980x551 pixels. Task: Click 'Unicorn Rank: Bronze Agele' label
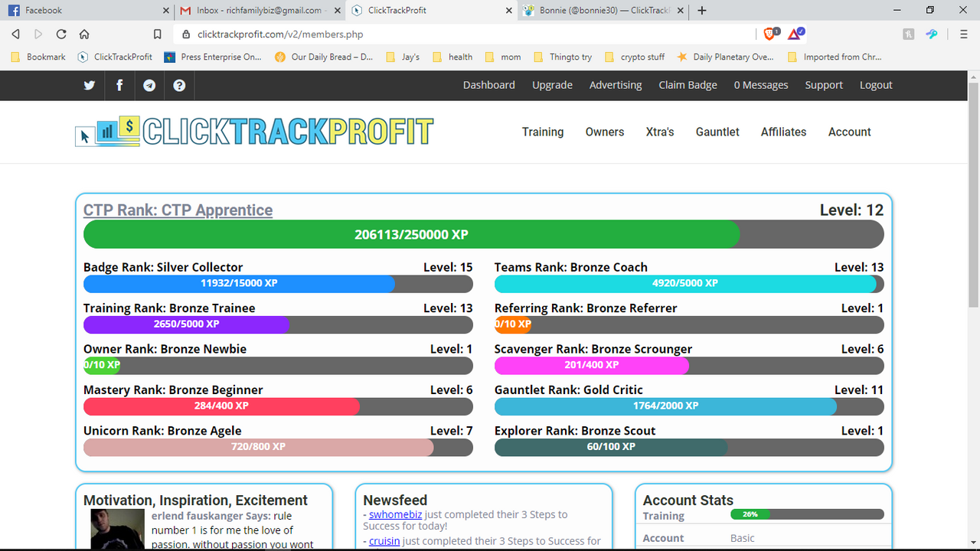pyautogui.click(x=162, y=431)
